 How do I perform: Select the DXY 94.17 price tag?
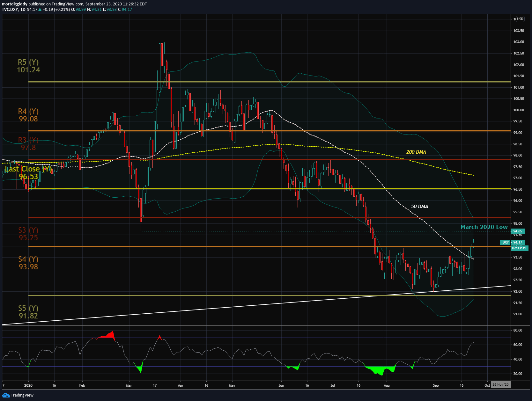512,243
